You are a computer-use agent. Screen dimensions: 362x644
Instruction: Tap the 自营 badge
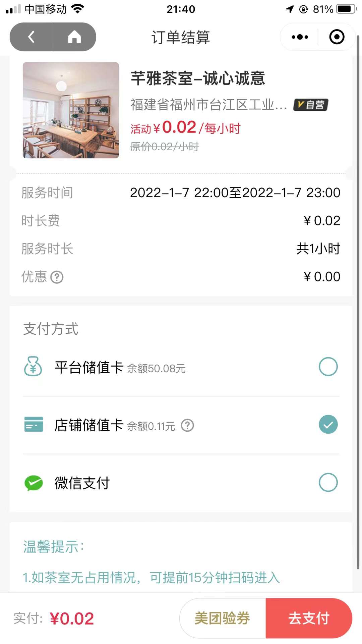(311, 105)
